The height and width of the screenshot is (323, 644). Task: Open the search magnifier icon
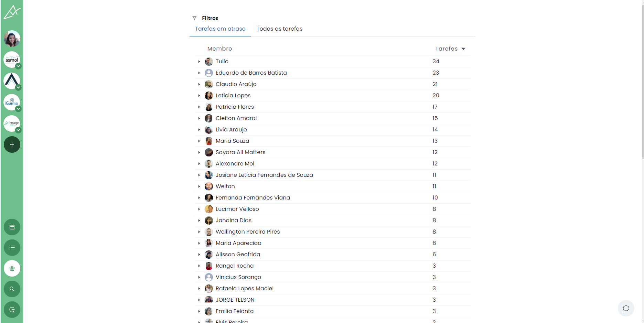click(12, 289)
